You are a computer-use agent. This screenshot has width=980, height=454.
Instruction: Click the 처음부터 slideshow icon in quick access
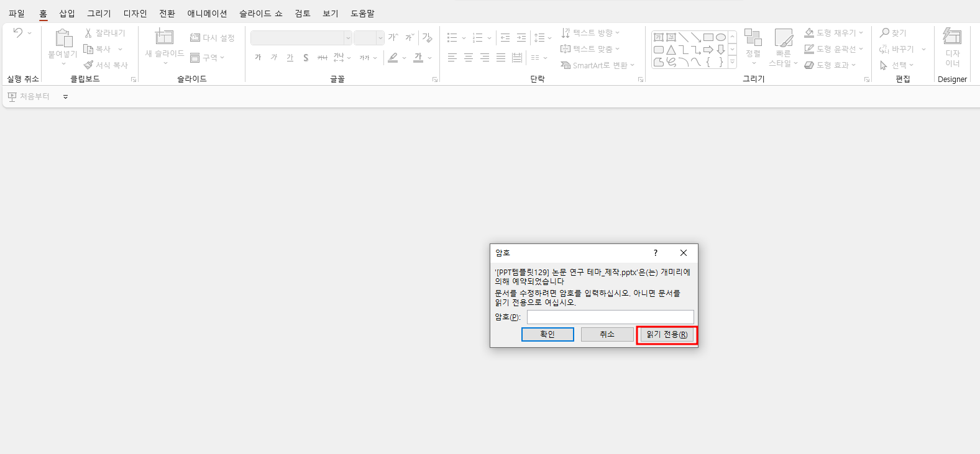[12, 97]
